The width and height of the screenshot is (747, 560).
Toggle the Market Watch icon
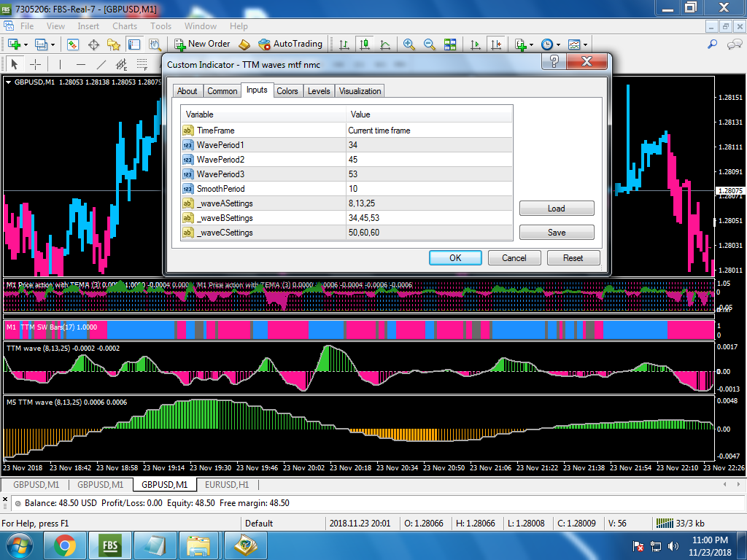tap(72, 44)
